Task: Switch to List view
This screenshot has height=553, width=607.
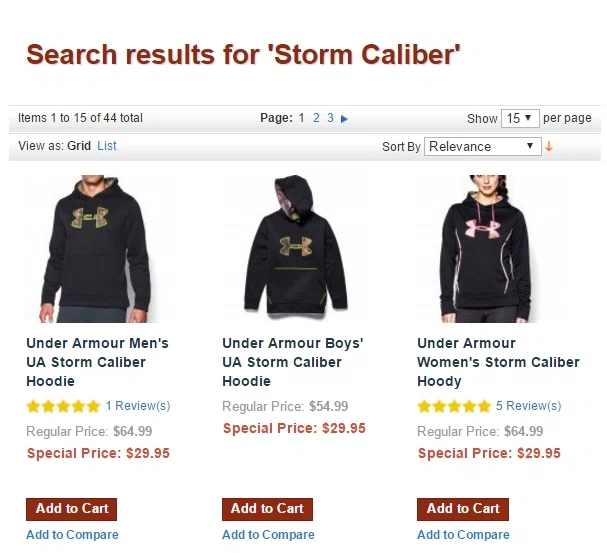Action: click(107, 146)
